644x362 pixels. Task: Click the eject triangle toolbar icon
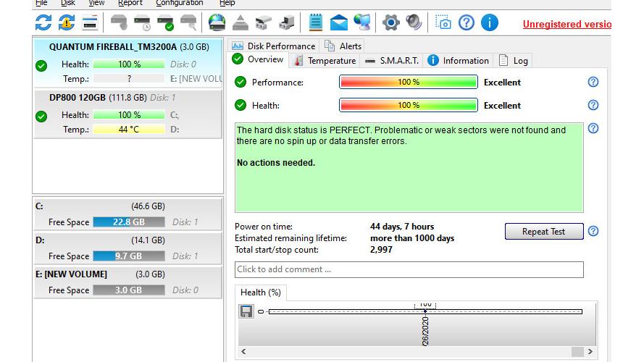point(241,22)
